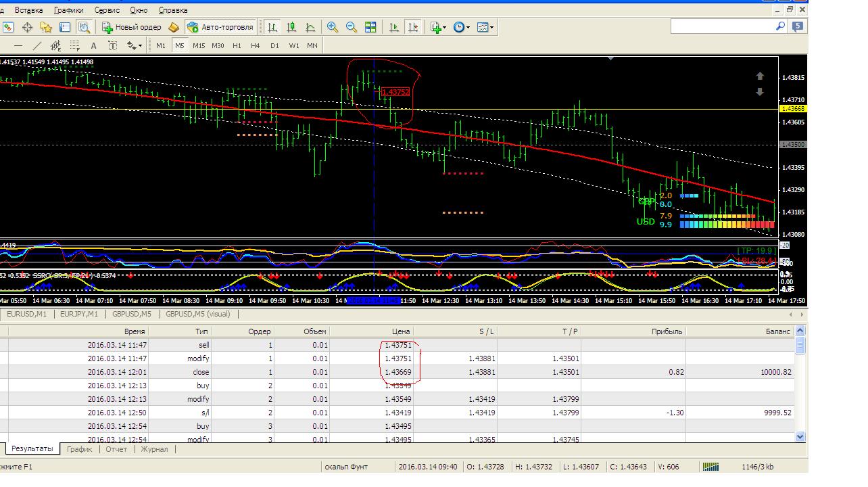
Task: Open the Справка menu
Action: [174, 10]
